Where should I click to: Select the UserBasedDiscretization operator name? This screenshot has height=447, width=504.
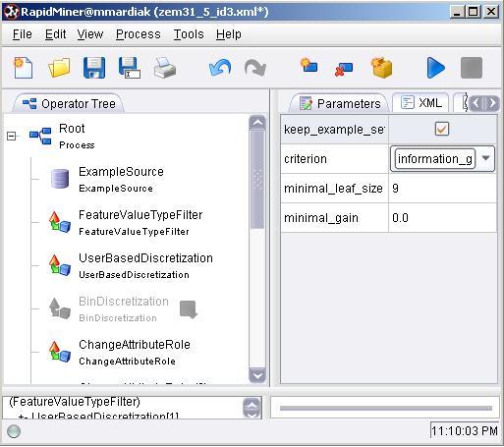pos(145,258)
